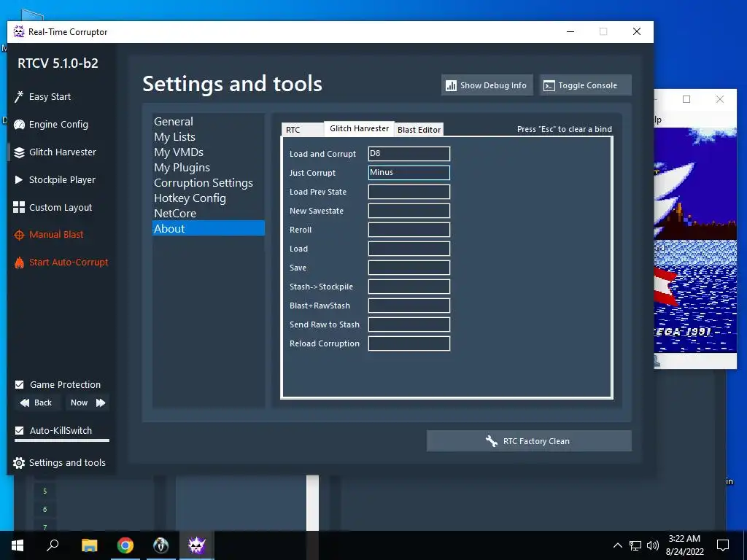Click Reload Corruption hotkey field
The height and width of the screenshot is (560, 747).
coord(409,344)
